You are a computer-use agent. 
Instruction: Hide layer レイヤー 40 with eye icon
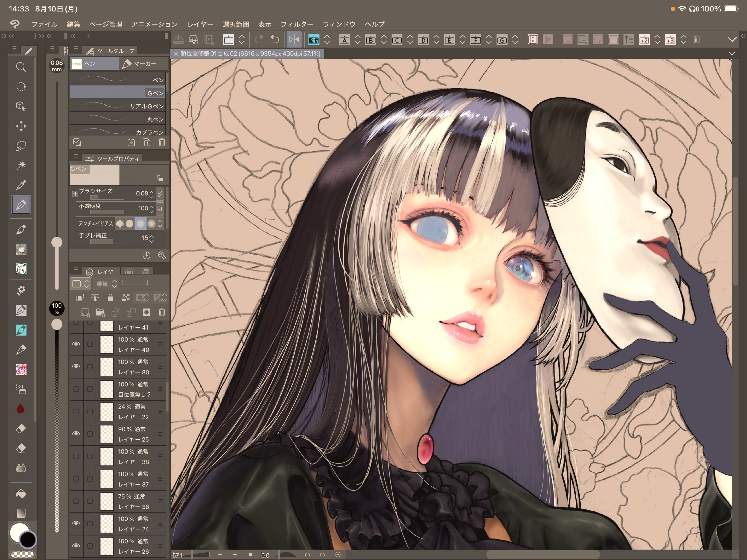pos(76,344)
